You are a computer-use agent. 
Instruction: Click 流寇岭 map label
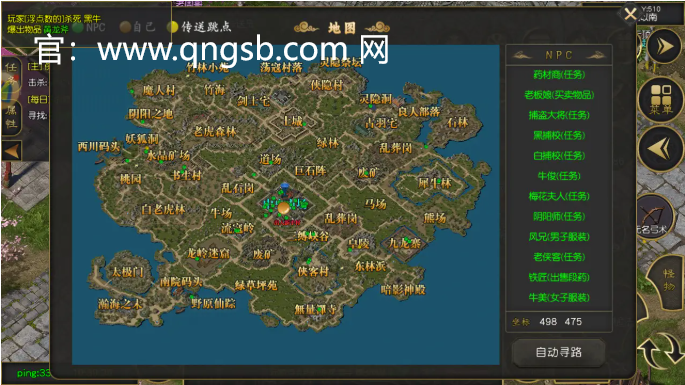point(237,228)
